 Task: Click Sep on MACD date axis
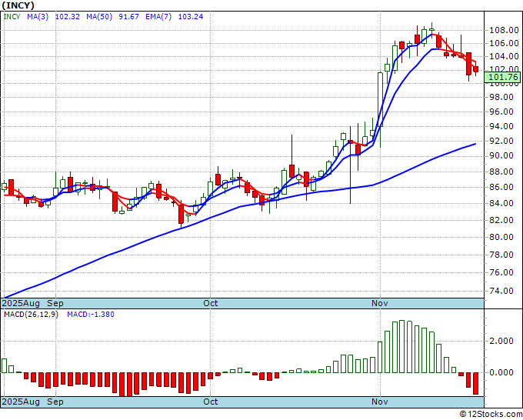click(55, 402)
